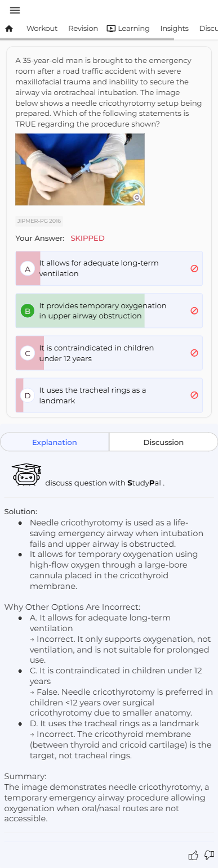Screen dimensions: 218x868
Task: Open the cricothyrotomy setup image
Action: [80, 169]
